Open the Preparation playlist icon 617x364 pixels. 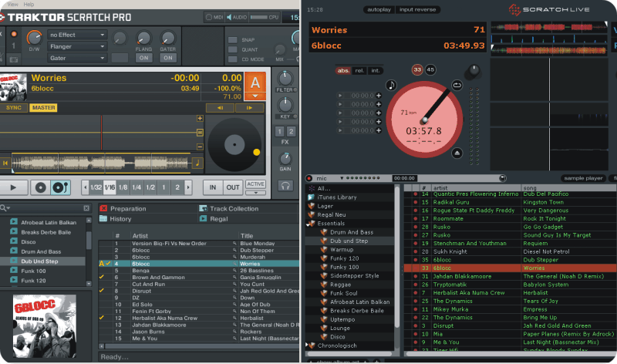click(103, 208)
